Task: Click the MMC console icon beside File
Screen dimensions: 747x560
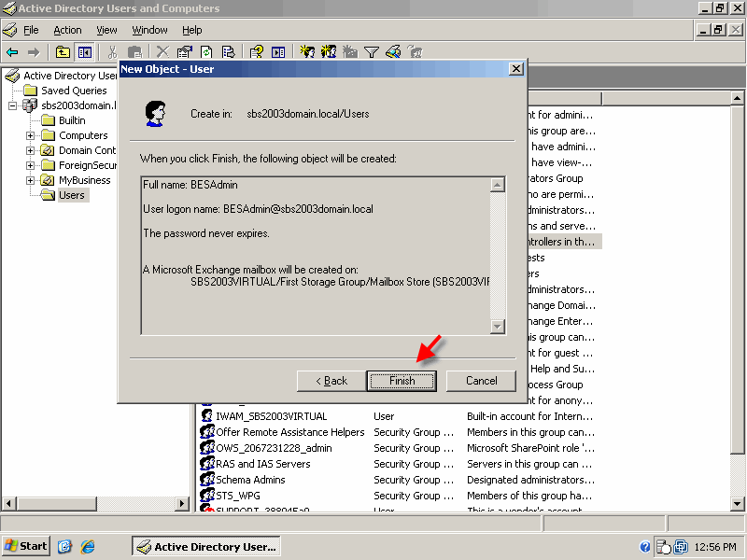Action: (x=10, y=30)
